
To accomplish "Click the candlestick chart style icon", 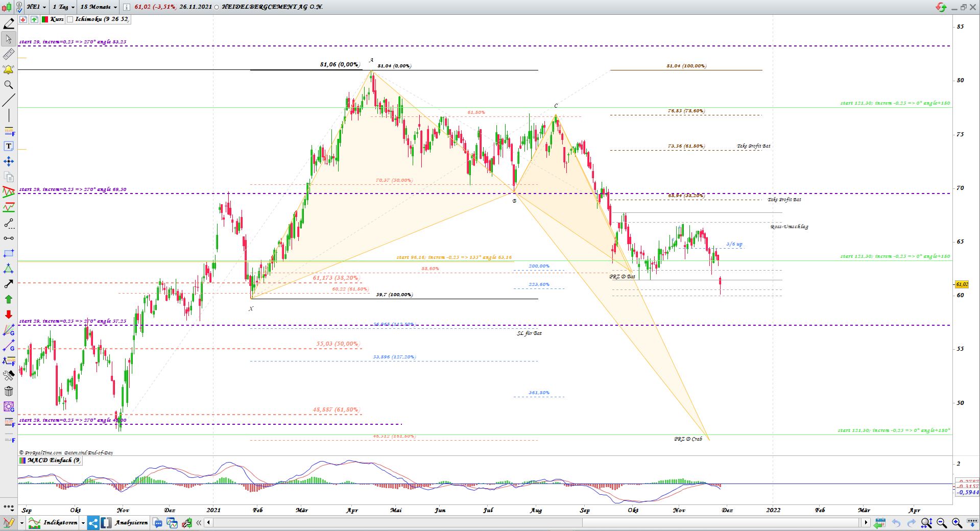I will [7, 7].
